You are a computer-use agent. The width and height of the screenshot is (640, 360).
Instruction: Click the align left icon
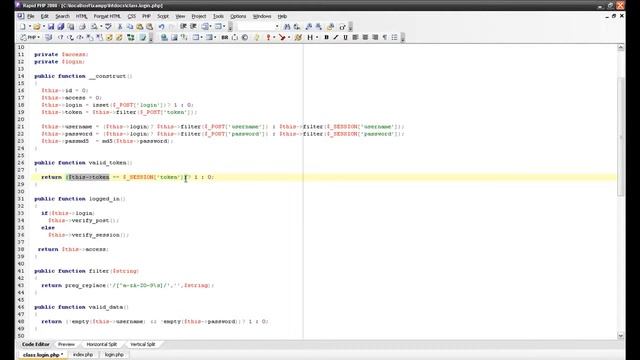coord(355,38)
